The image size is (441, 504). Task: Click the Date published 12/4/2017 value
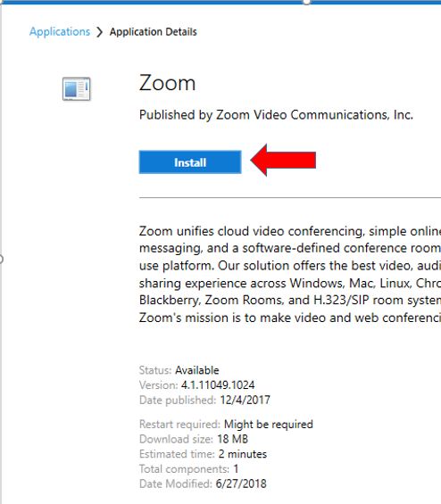(x=245, y=400)
